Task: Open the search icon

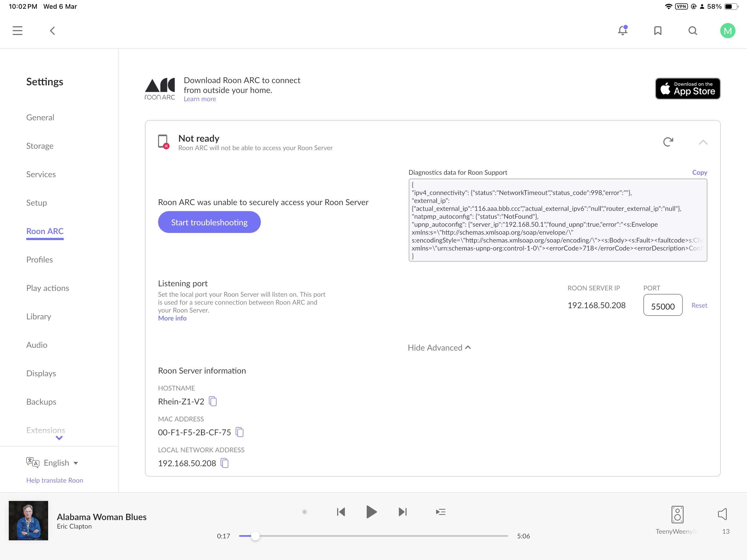Action: [x=693, y=31]
